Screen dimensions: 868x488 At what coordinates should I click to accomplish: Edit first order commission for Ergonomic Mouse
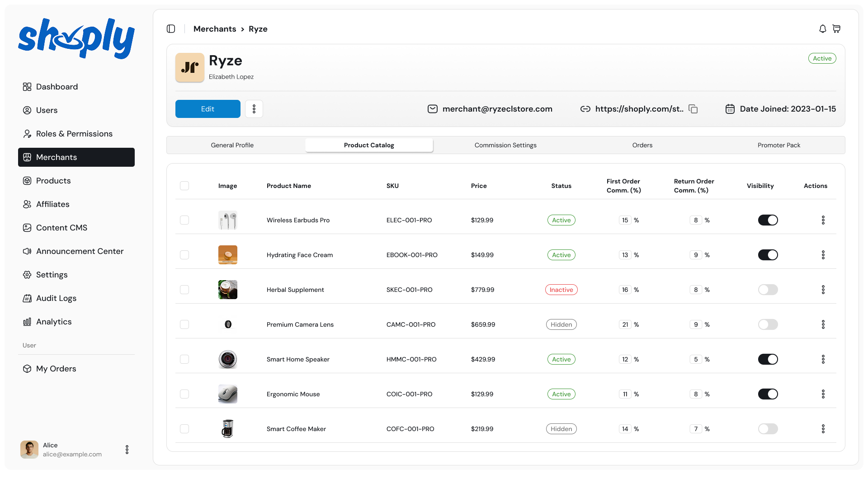(625, 394)
